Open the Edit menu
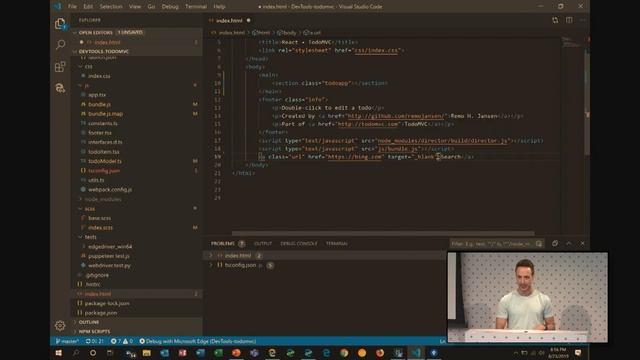The width and height of the screenshot is (640, 360). point(88,7)
